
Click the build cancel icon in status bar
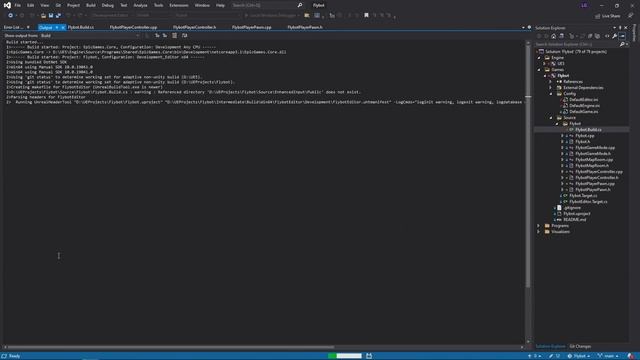point(369,356)
